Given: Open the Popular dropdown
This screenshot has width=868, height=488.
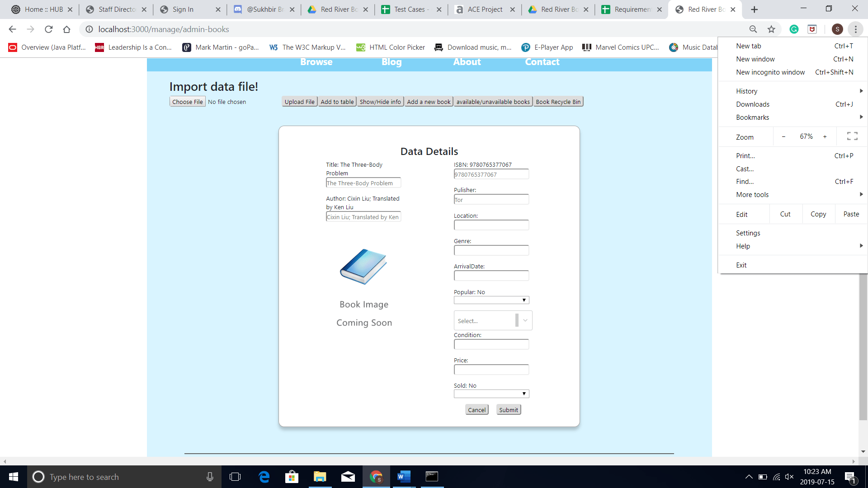Looking at the screenshot, I should (491, 300).
